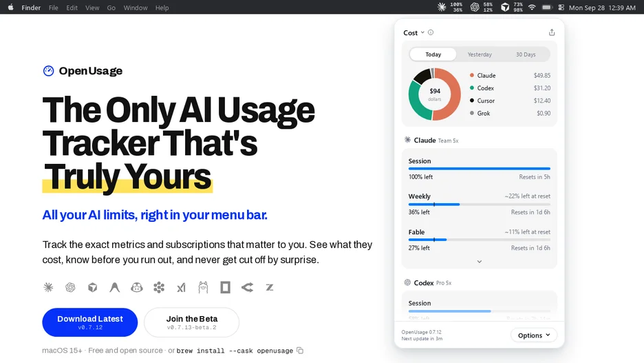644x363 pixels.
Task: Click the Claude cost value $49.85
Action: (x=541, y=76)
